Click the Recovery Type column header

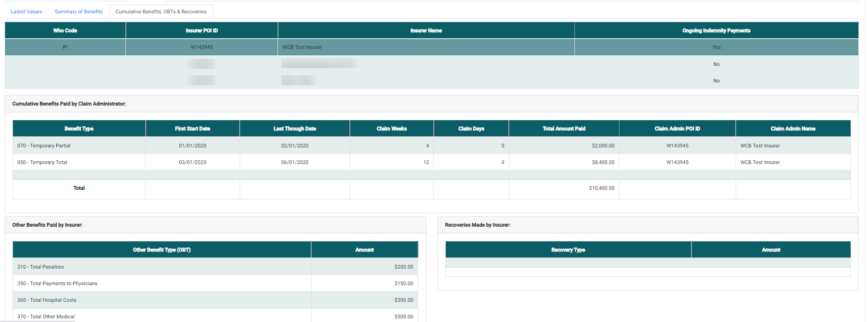568,250
